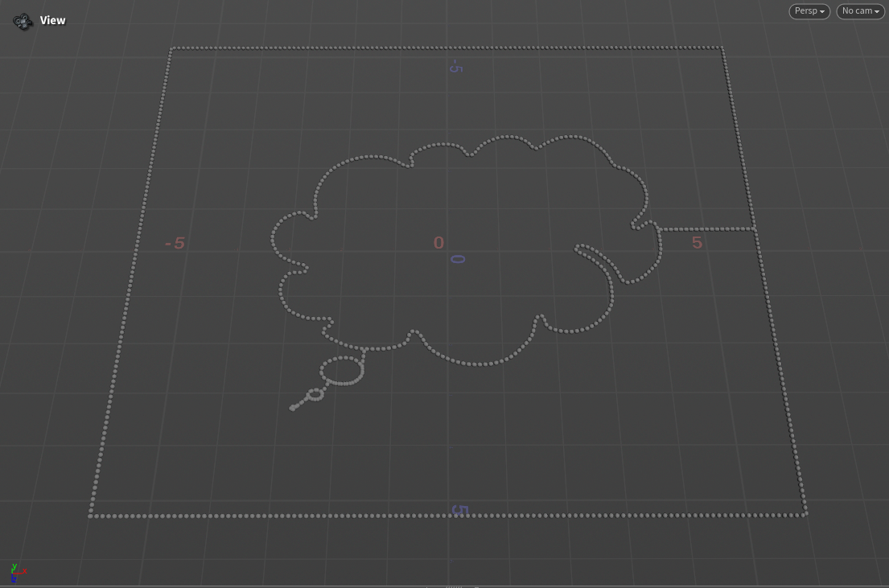Open the No cam camera dropdown

[860, 11]
